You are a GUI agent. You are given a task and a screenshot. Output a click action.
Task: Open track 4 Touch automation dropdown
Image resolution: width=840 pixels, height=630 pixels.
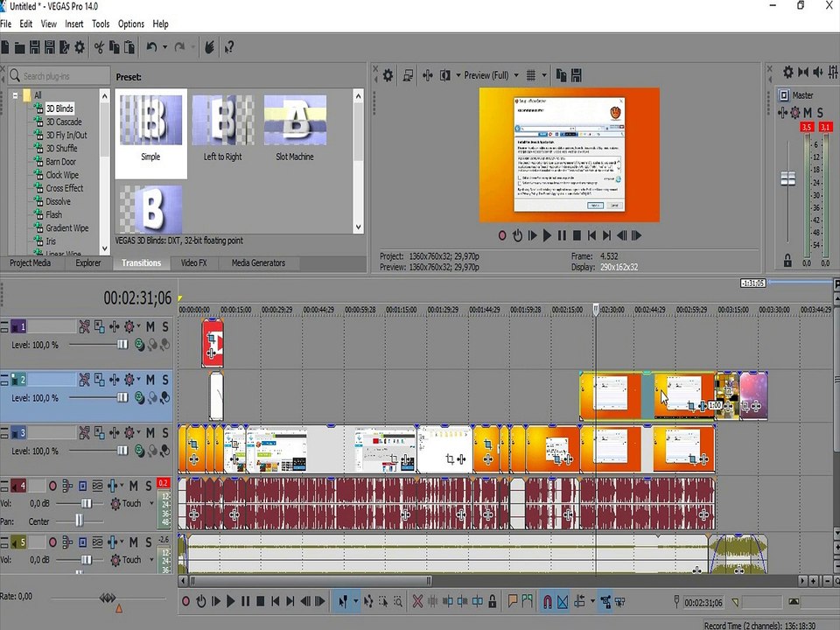[151, 504]
